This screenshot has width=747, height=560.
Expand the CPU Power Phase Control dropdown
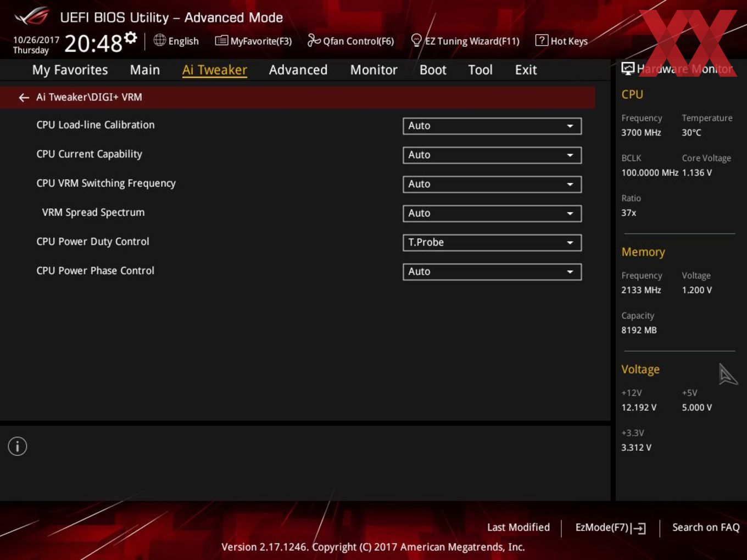(x=492, y=271)
